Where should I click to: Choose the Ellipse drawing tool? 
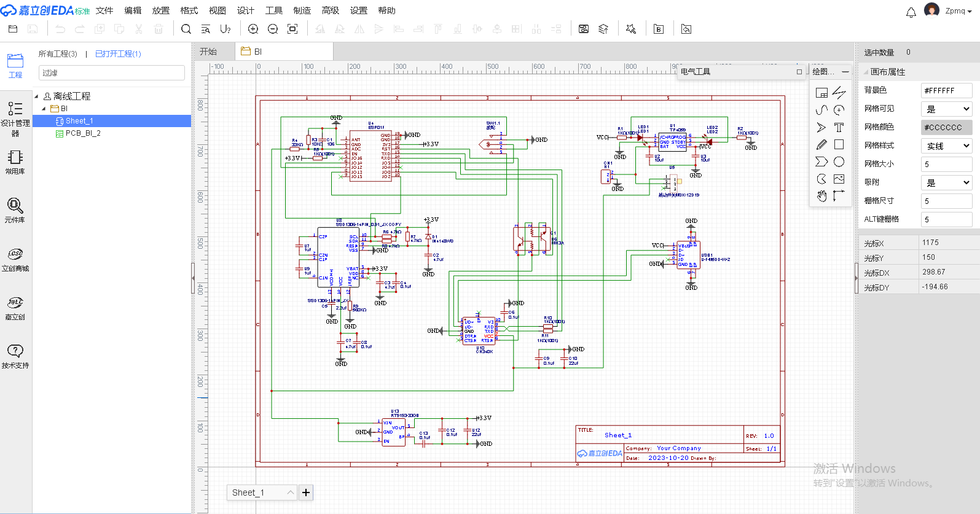click(839, 162)
